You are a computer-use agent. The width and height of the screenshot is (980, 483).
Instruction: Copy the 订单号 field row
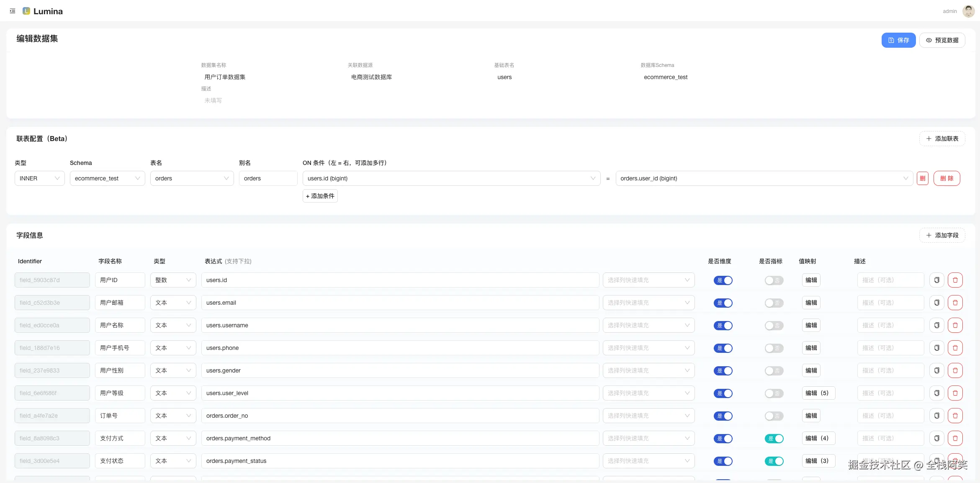click(x=936, y=416)
